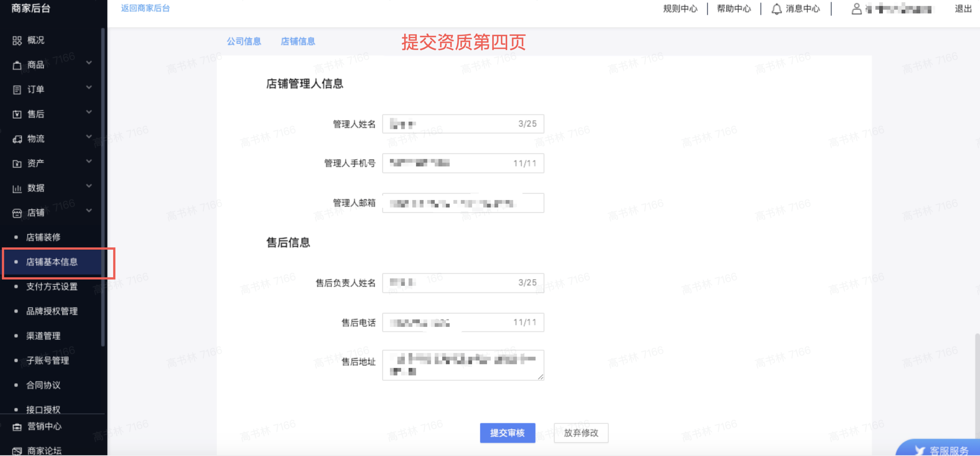Open 概况 overview page
The width and height of the screenshot is (980, 456).
tap(36, 40)
